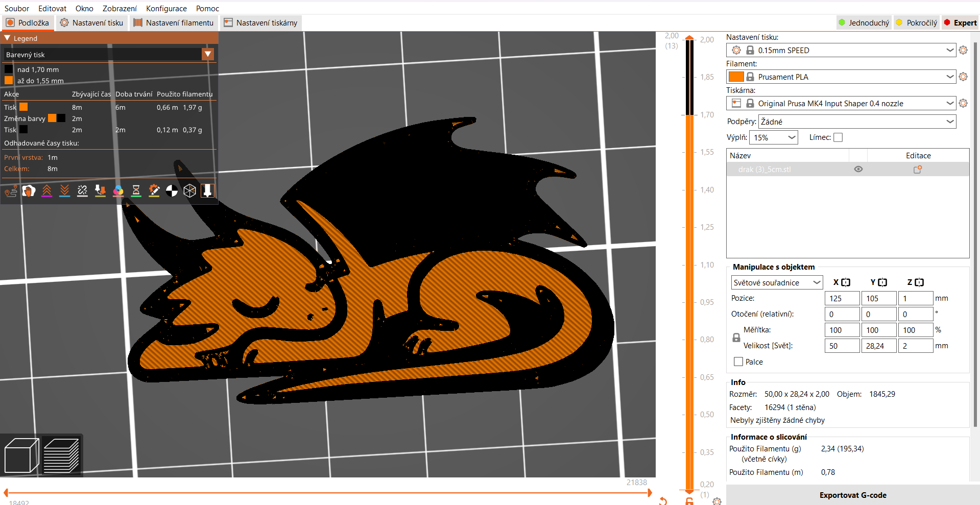980x505 pixels.
Task: Open print settings gear next to 0.15mm SPEED
Action: [x=963, y=50]
